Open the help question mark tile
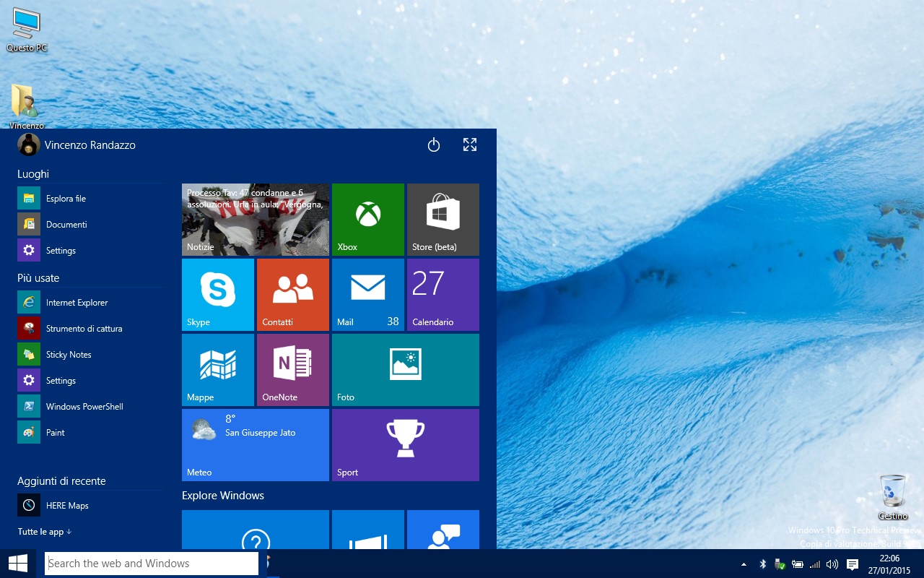This screenshot has height=578, width=924. click(x=256, y=530)
